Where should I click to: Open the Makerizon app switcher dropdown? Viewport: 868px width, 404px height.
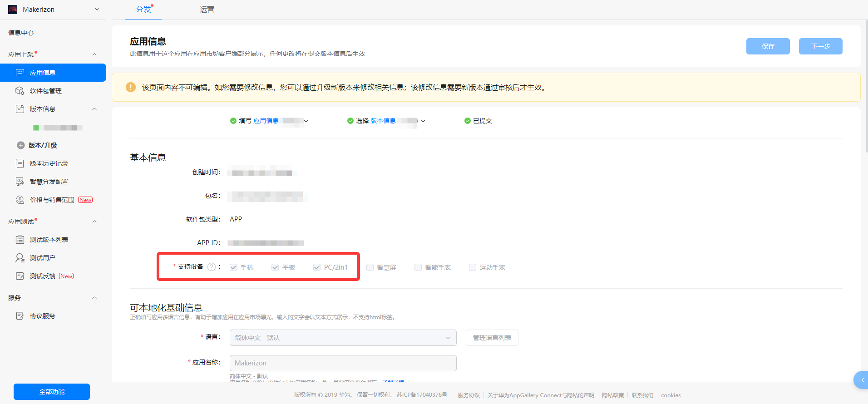[x=97, y=10]
